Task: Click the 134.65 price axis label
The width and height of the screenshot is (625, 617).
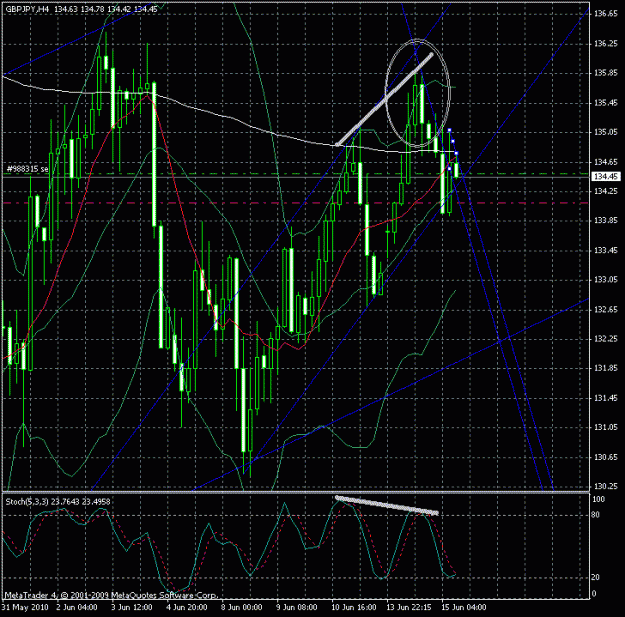Action: (605, 162)
